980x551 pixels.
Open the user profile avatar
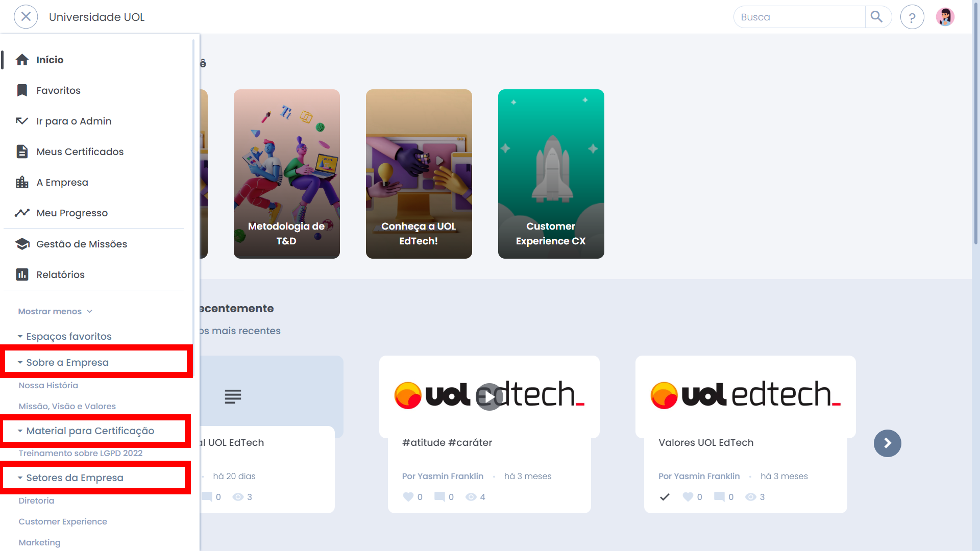coord(945,17)
